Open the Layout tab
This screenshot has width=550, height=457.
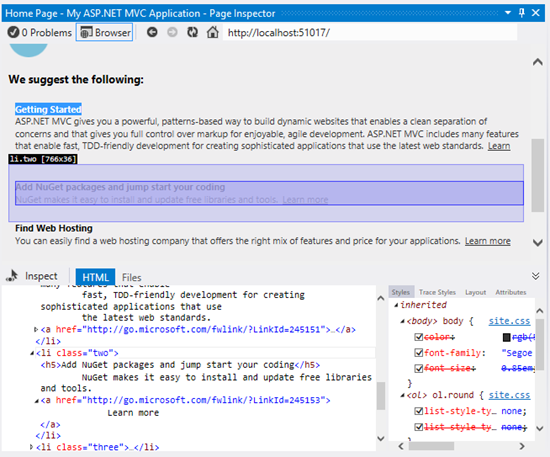476,292
